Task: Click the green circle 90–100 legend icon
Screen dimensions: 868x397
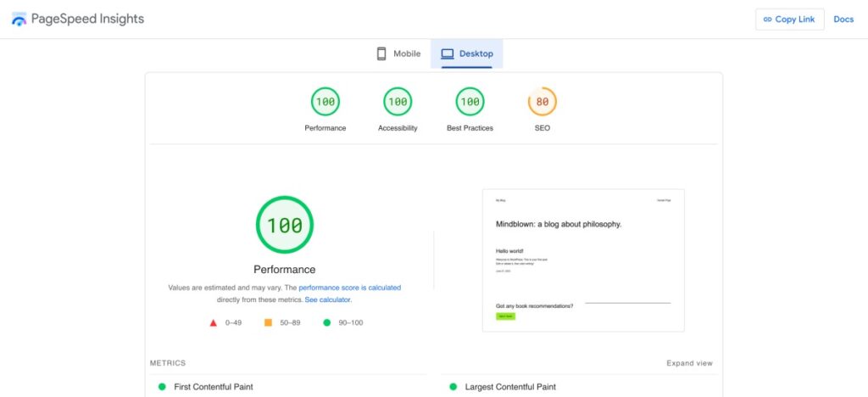Action: [x=327, y=322]
